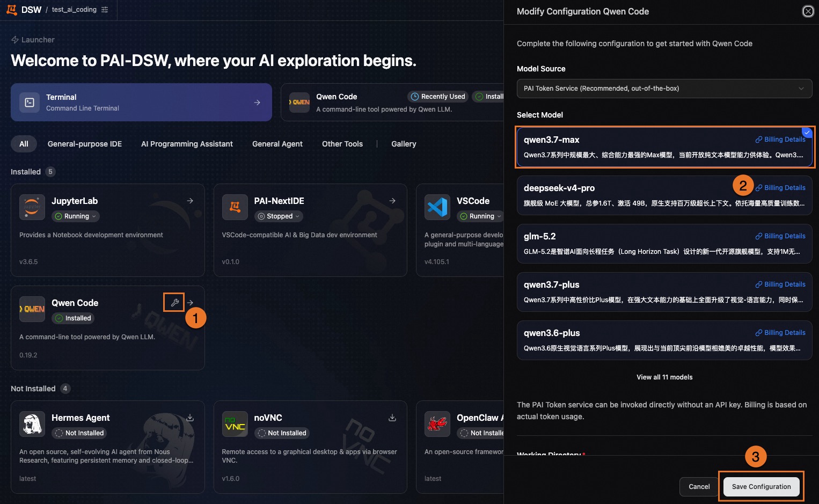Click the noVNC download icon

pos(392,418)
